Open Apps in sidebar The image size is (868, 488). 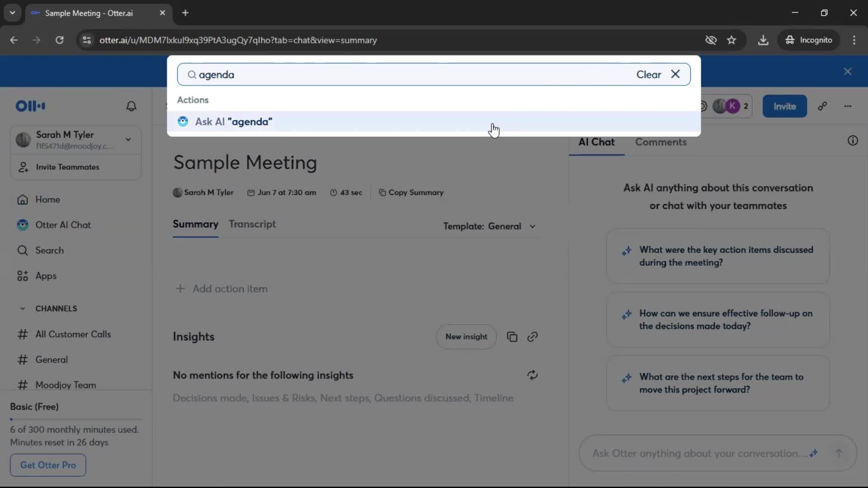click(x=46, y=276)
